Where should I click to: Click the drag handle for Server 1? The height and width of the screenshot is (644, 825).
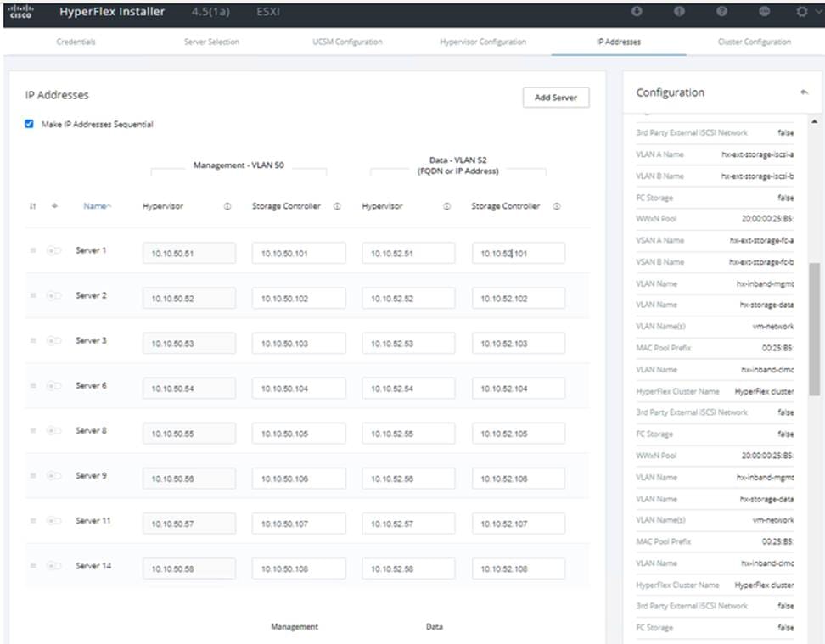point(32,250)
